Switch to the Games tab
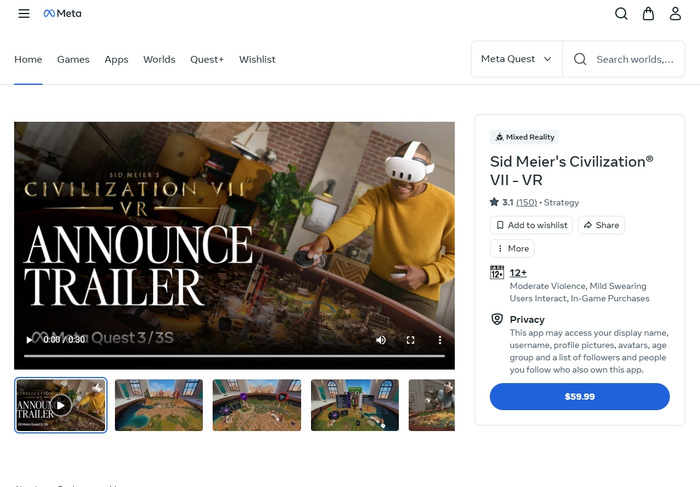This screenshot has width=700, height=487. [73, 59]
